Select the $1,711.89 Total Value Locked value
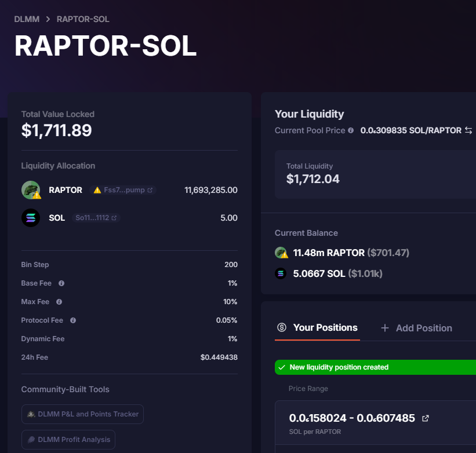476x453 pixels. coord(56,130)
